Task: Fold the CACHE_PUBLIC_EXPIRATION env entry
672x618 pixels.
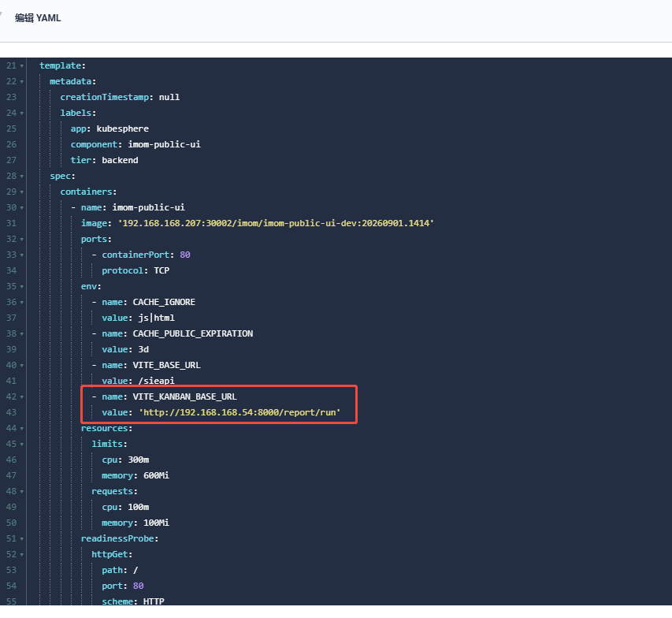Action: pyautogui.click(x=22, y=334)
